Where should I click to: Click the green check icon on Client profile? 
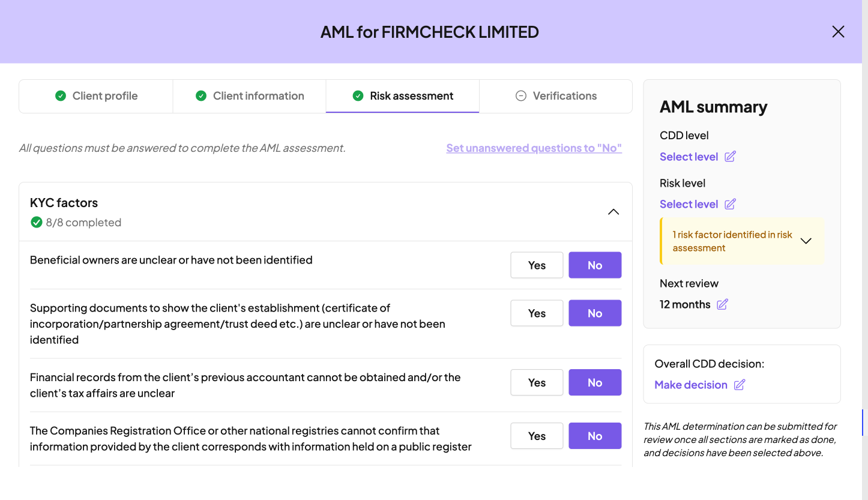pos(61,96)
